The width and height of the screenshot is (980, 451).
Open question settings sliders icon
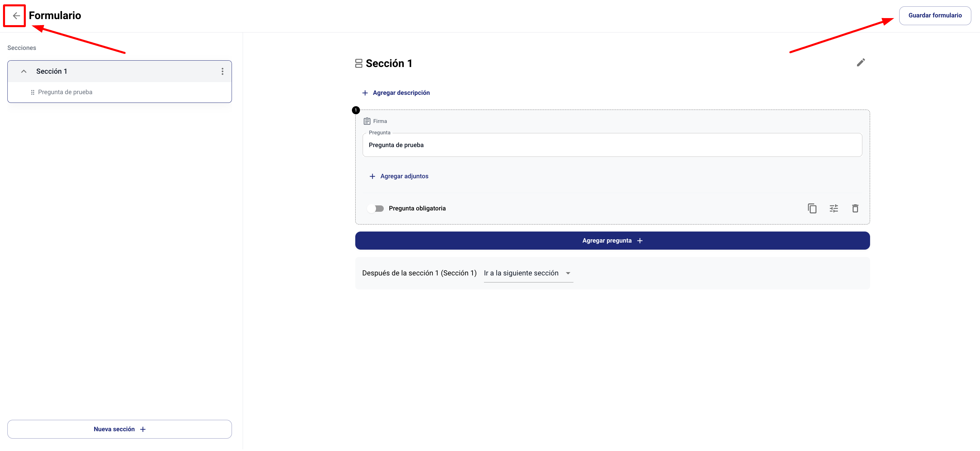pos(834,208)
